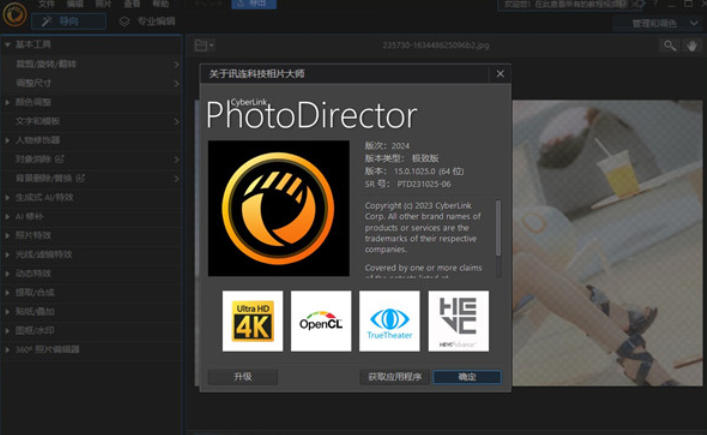Click the Copyright (c) 2023 CyberLink text
This screenshot has width=707, height=435.
point(418,206)
